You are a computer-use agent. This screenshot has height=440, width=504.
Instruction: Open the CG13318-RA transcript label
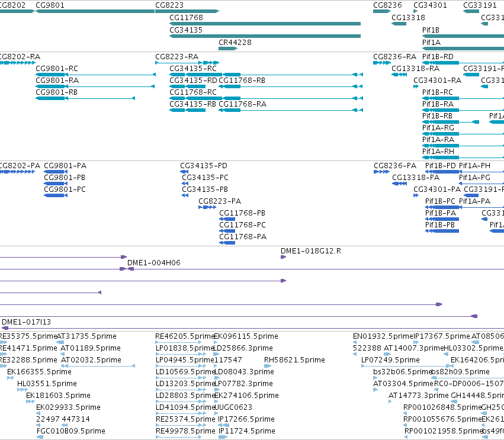point(416,69)
